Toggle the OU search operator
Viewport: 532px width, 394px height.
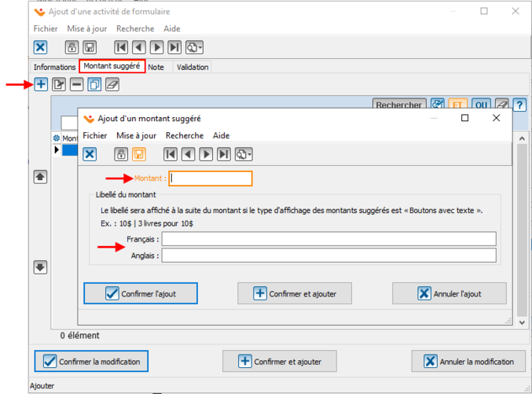[x=481, y=105]
